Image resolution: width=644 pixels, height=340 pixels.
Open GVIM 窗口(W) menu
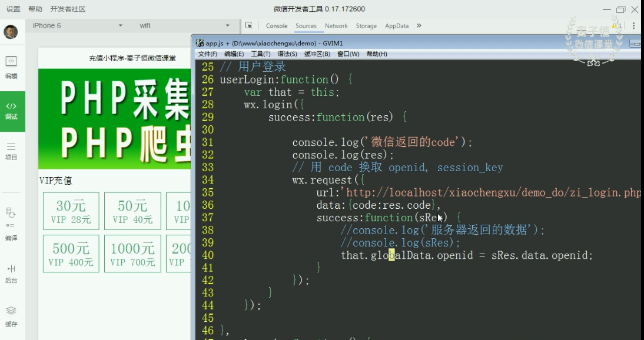click(x=348, y=54)
